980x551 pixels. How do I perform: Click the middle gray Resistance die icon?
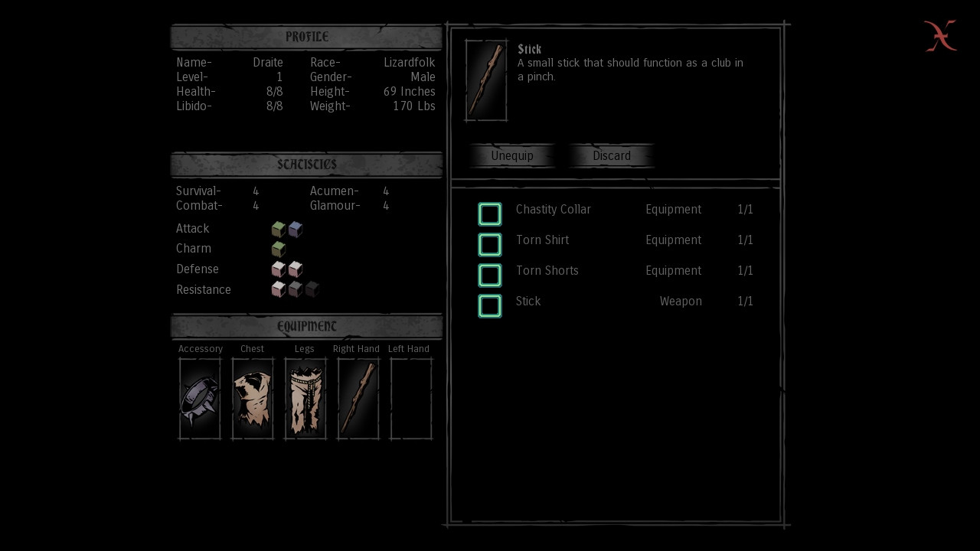pos(296,289)
